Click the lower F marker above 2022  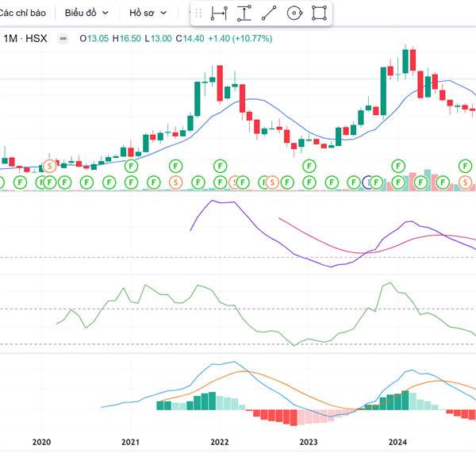tap(220, 182)
